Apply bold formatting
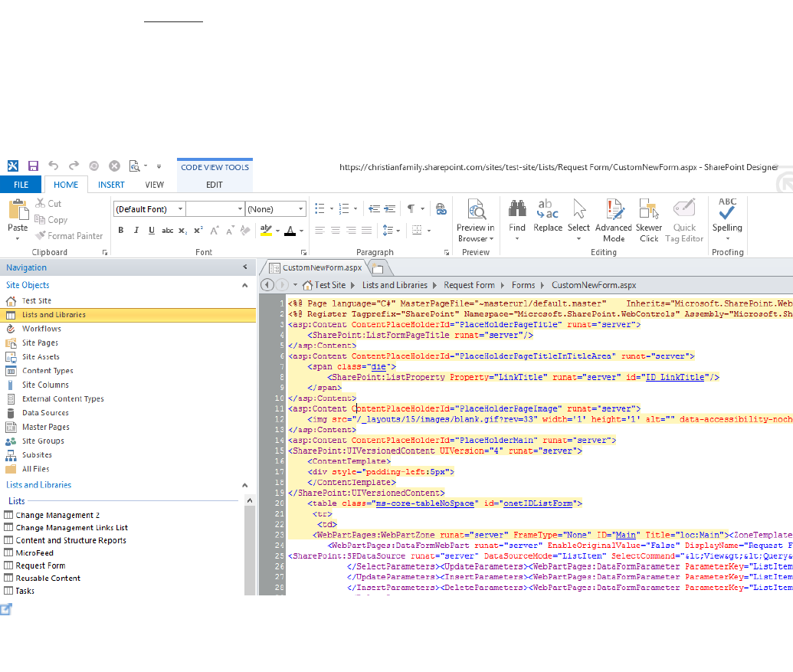 pos(121,231)
